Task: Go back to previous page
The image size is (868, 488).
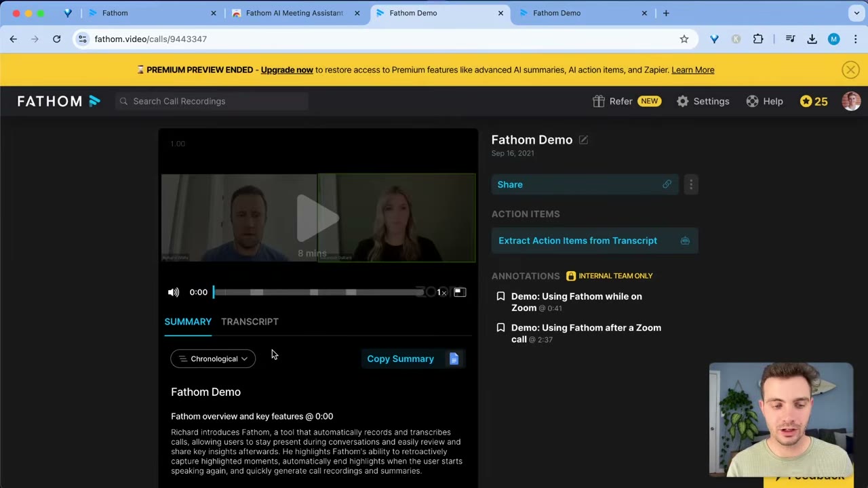Action: [14, 39]
